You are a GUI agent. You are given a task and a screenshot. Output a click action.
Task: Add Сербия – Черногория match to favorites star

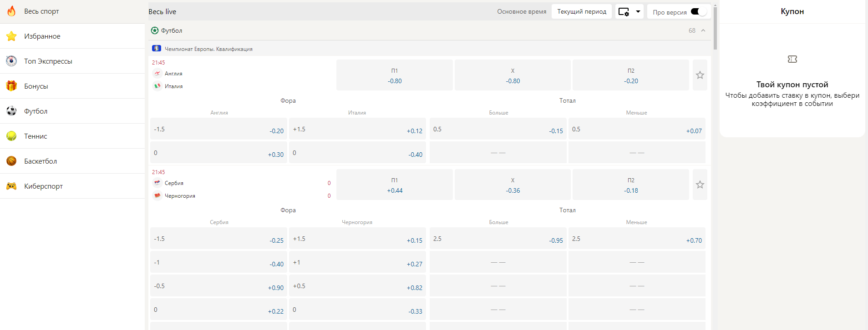click(700, 185)
